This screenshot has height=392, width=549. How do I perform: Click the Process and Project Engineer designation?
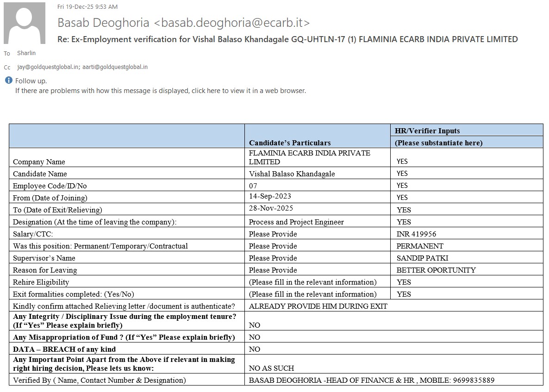pyautogui.click(x=296, y=222)
